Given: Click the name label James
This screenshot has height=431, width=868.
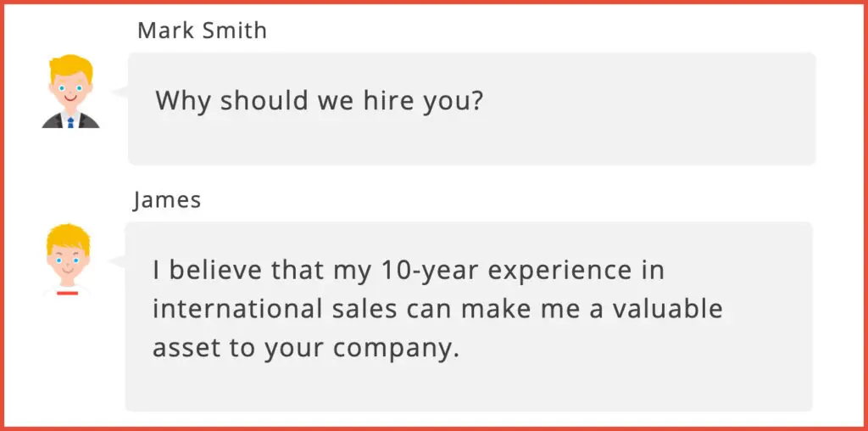Looking at the screenshot, I should click(x=167, y=200).
